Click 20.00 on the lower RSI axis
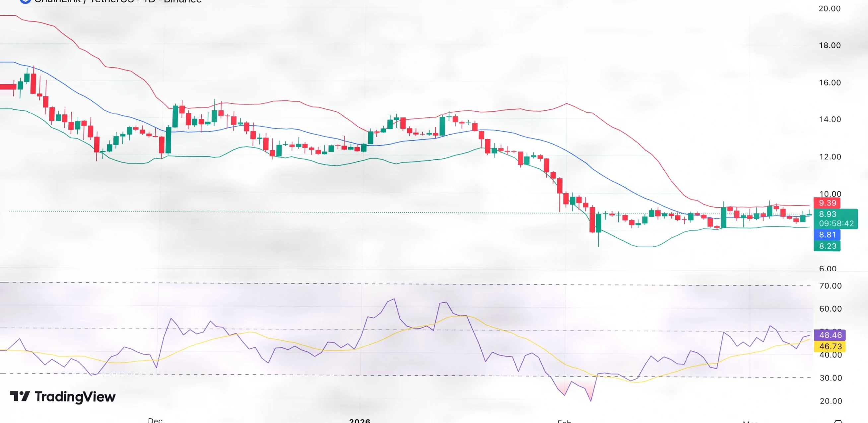The width and height of the screenshot is (868, 423). tap(830, 401)
